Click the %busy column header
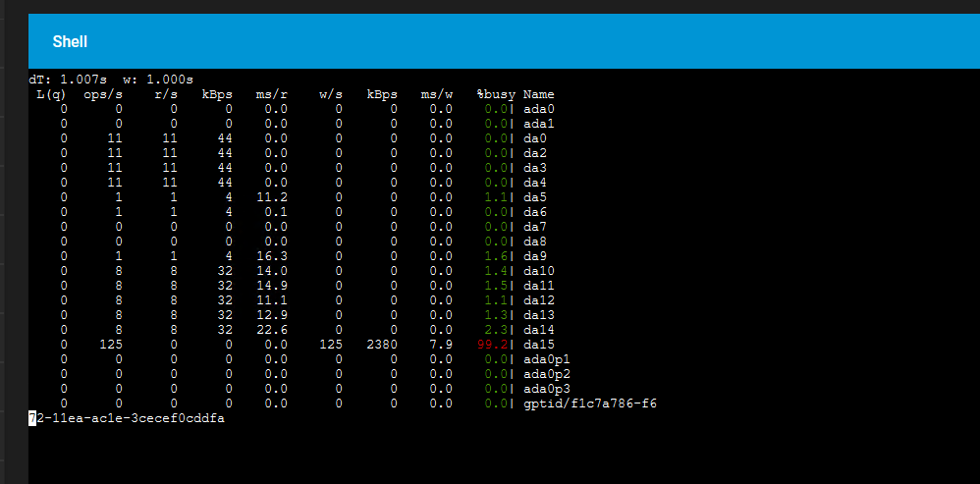The width and height of the screenshot is (980, 484). (x=496, y=94)
